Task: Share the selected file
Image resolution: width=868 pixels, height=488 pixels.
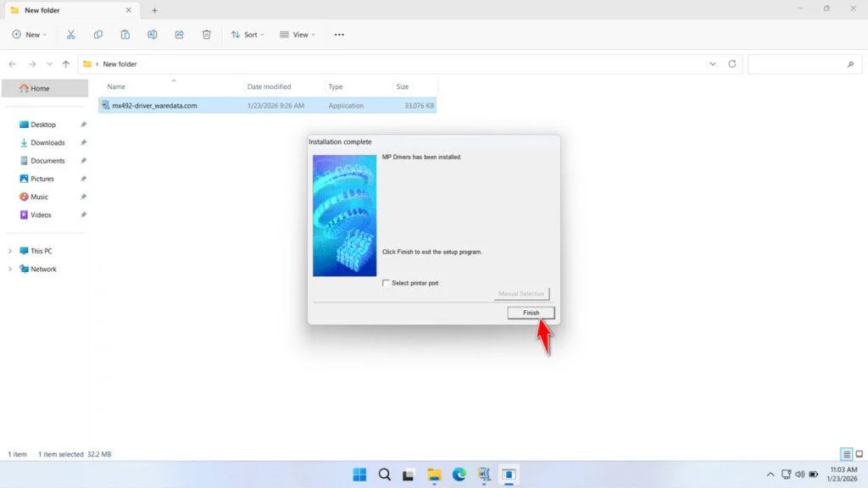Action: click(x=179, y=34)
